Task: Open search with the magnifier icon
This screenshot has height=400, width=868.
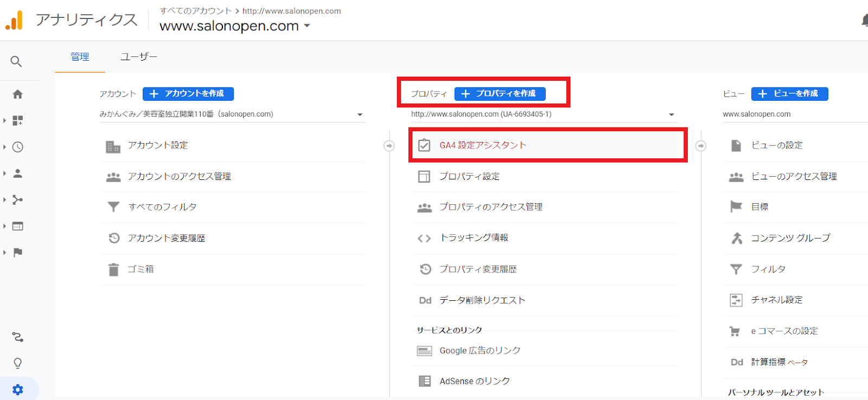Action: coord(16,62)
